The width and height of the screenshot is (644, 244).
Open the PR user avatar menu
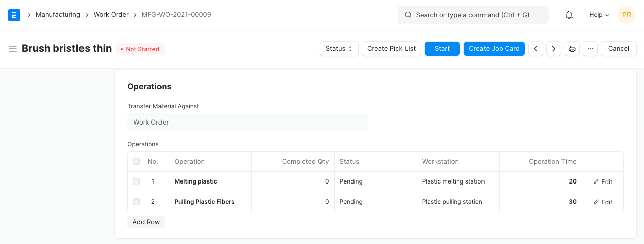click(x=626, y=15)
